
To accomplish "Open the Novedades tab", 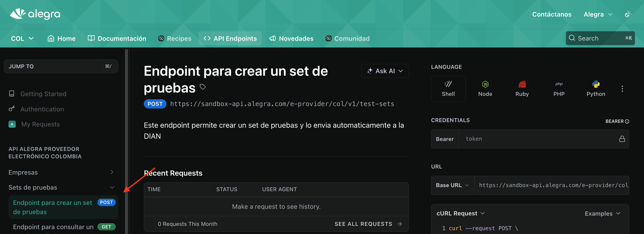I will tap(291, 38).
